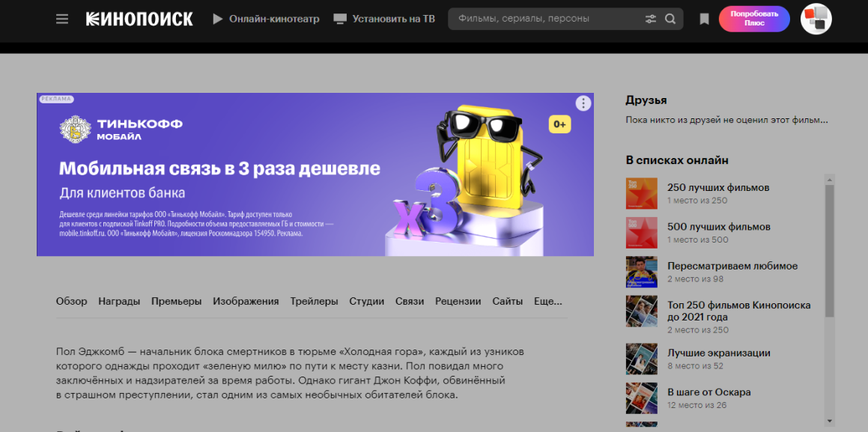Image resolution: width=868 pixels, height=432 pixels.
Task: Open search filter settings icon
Action: click(x=650, y=19)
